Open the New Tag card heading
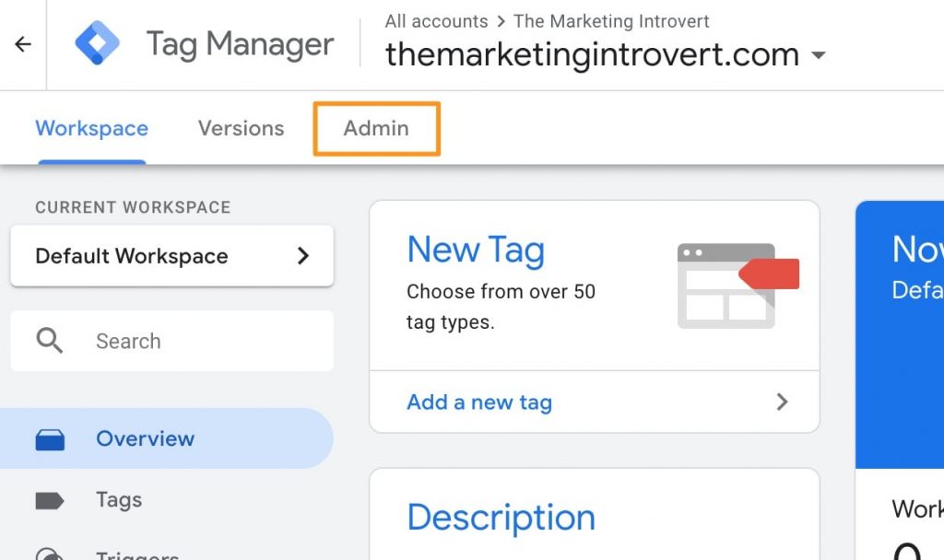The image size is (944, 560). pyautogui.click(x=476, y=250)
